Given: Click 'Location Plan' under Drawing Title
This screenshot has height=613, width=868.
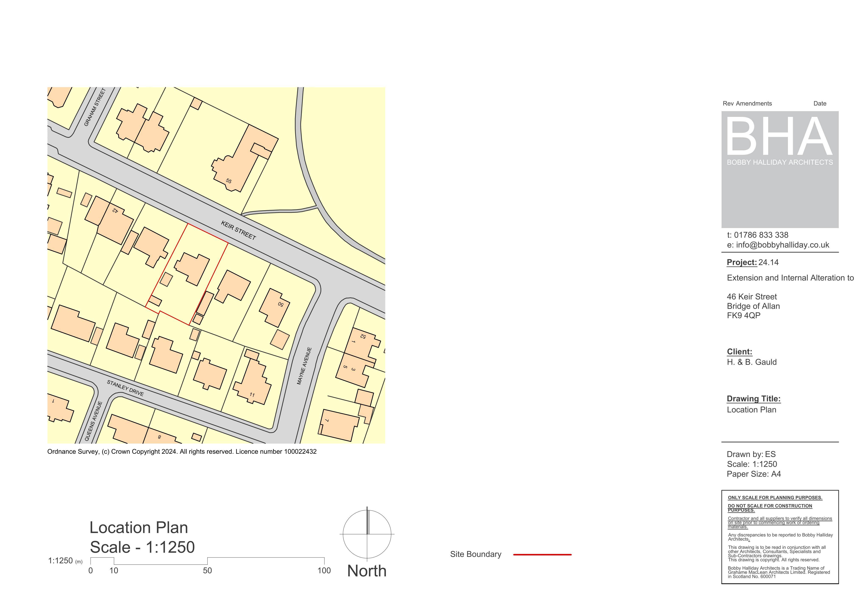Looking at the screenshot, I should tap(751, 410).
